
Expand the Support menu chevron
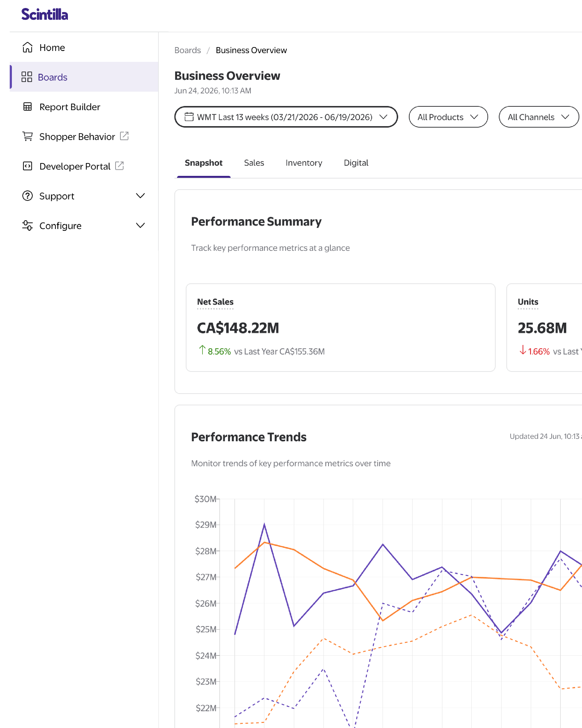pyautogui.click(x=140, y=196)
